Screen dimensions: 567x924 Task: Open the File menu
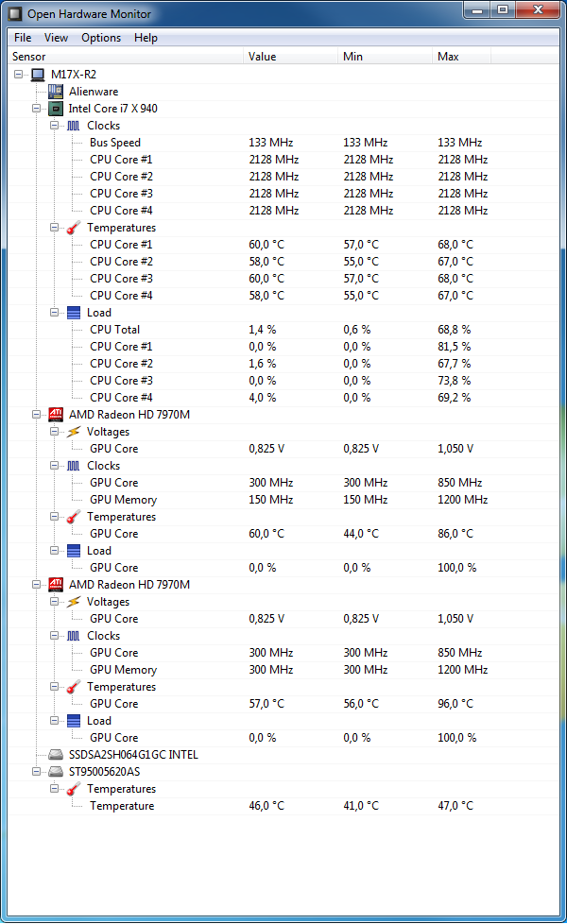(x=23, y=38)
